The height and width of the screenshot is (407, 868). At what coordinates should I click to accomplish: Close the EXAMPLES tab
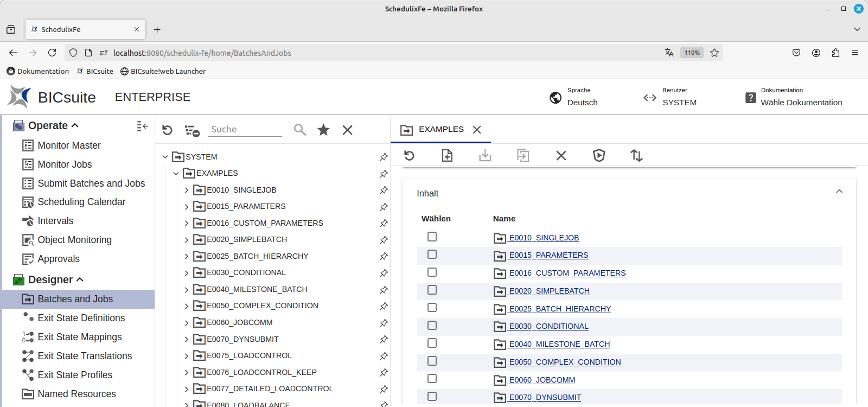[x=477, y=130]
